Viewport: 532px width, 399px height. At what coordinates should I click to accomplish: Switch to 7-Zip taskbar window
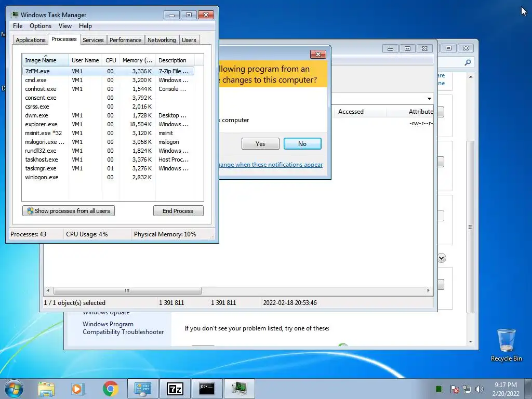[x=175, y=389]
